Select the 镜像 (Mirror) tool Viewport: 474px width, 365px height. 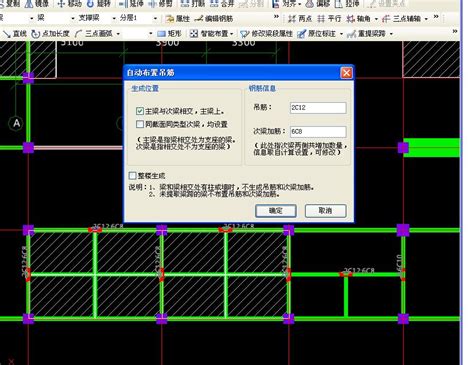(x=38, y=4)
